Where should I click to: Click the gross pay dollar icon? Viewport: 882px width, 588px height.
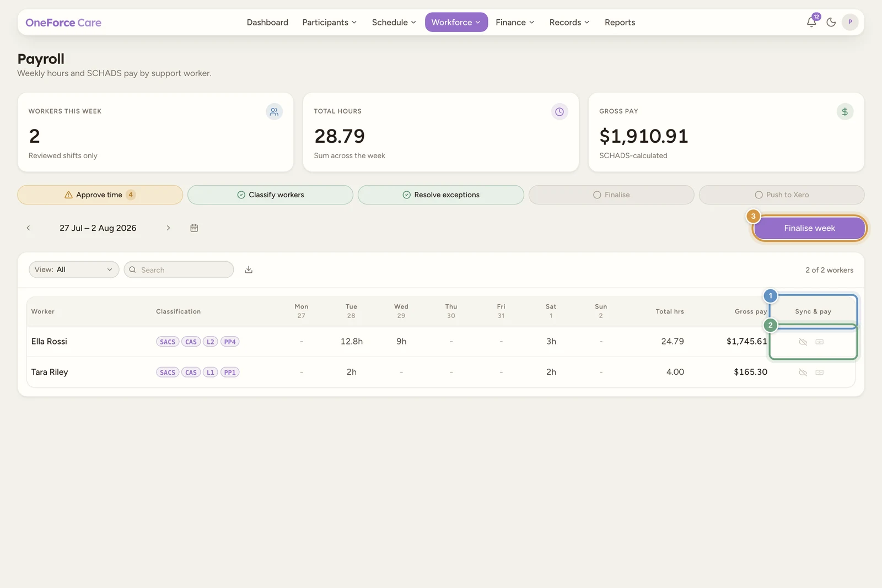tap(845, 112)
